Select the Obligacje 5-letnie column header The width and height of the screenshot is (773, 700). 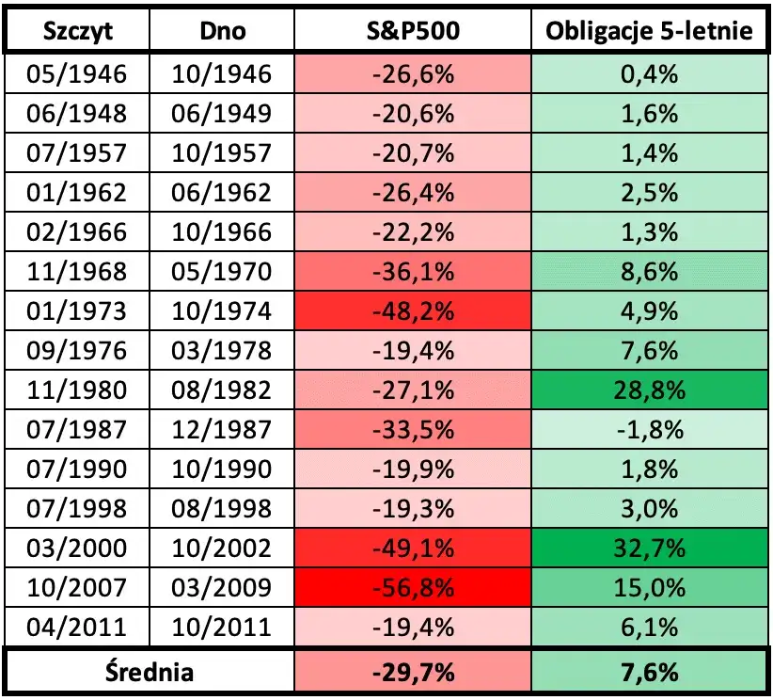coord(650,31)
